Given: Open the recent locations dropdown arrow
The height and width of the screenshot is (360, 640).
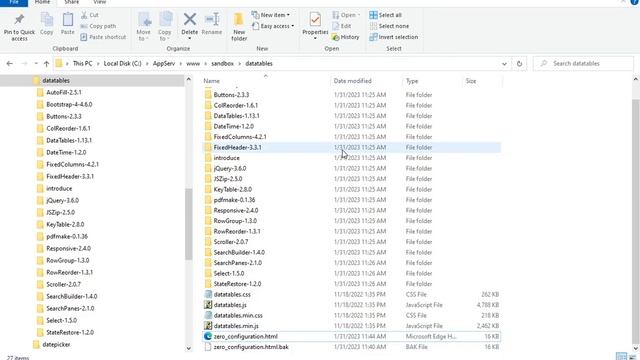Looking at the screenshot, I should 36,64.
